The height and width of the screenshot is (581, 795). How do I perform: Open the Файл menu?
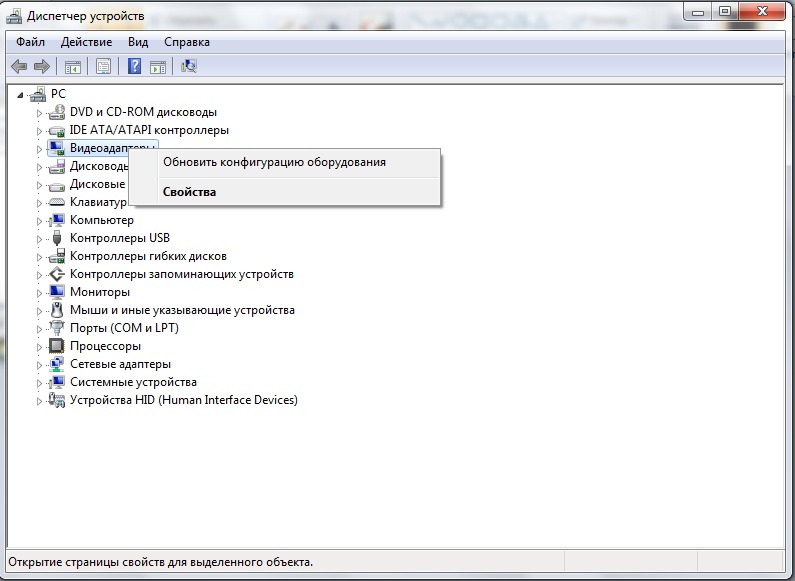[30, 42]
